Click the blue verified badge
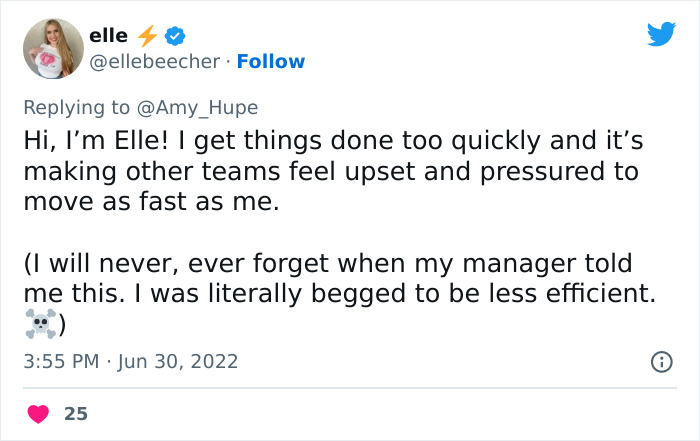 point(175,36)
